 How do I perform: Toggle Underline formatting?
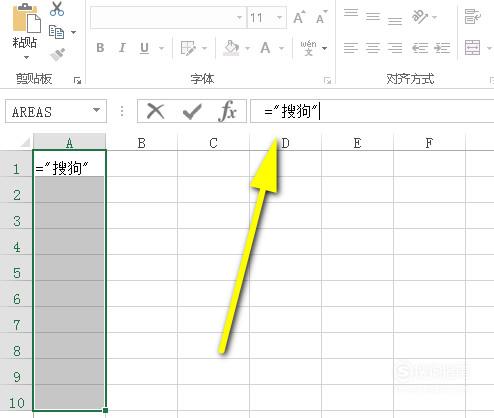coord(144,49)
